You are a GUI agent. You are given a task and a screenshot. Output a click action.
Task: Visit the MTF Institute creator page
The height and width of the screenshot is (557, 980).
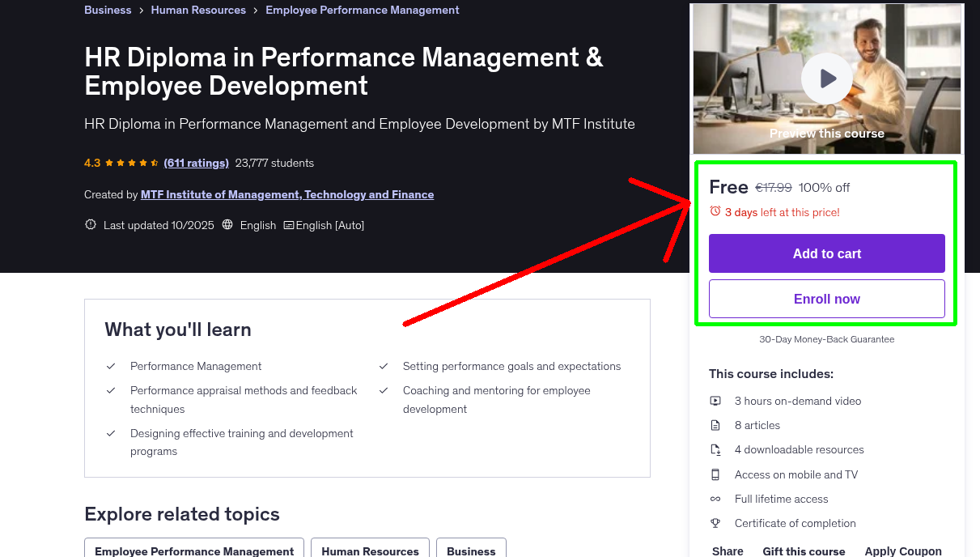click(288, 194)
